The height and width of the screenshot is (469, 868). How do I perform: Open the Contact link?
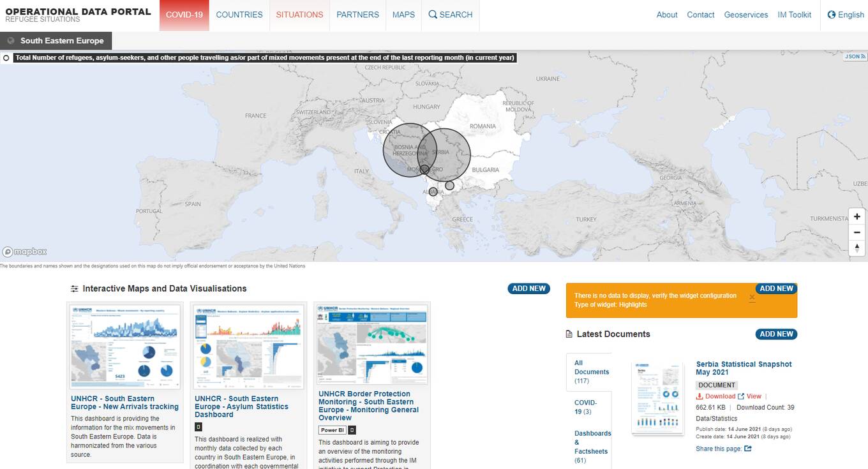(701, 15)
